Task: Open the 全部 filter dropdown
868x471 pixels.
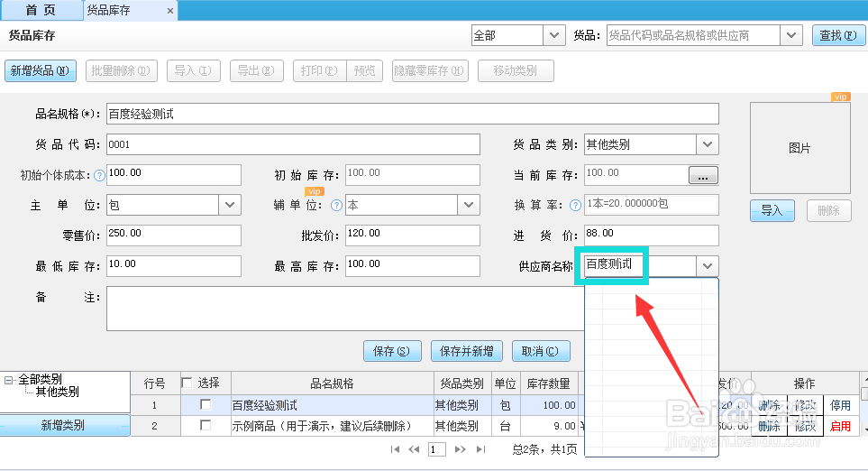Action: coord(554,35)
